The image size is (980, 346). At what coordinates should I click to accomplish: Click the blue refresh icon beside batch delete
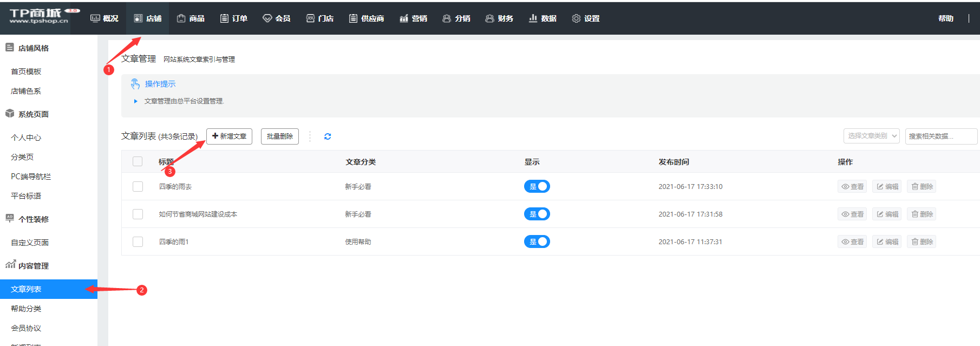click(328, 136)
